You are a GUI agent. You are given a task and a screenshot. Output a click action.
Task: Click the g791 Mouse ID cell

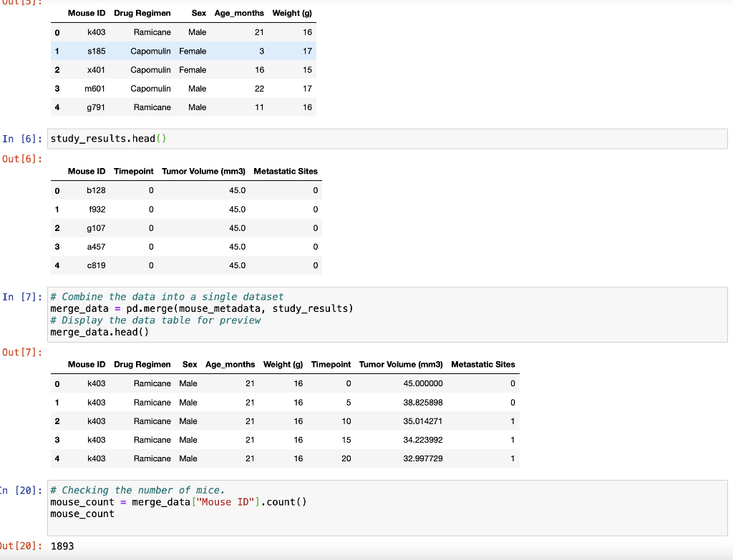point(96,107)
